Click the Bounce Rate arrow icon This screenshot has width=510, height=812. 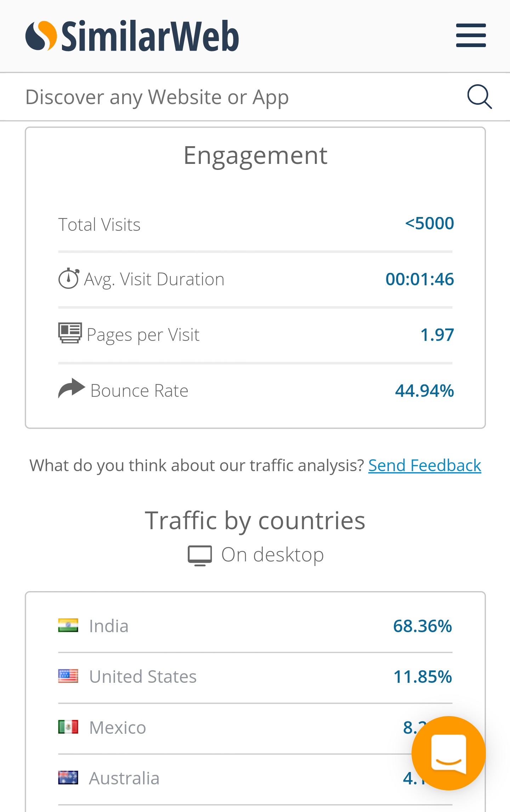[x=72, y=388]
